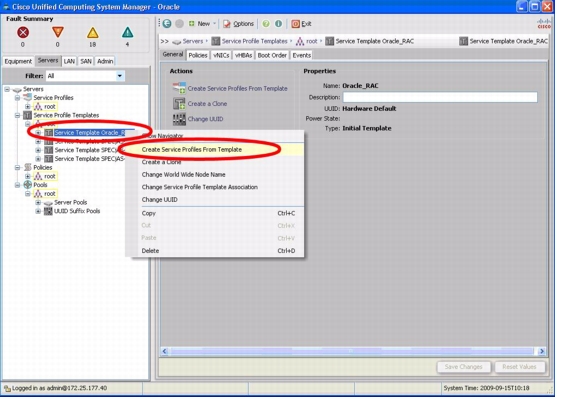The width and height of the screenshot is (573, 407).
Task: Expand the Server Pools node
Action: pyautogui.click(x=38, y=202)
